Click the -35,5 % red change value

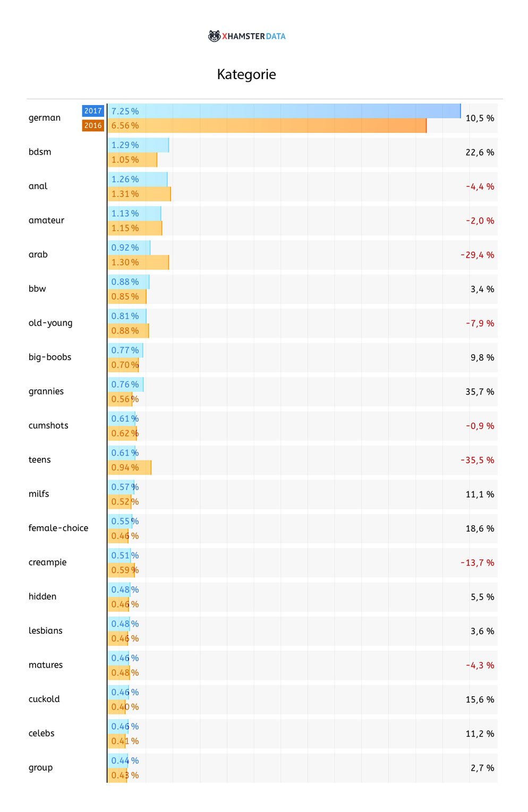coord(477,460)
